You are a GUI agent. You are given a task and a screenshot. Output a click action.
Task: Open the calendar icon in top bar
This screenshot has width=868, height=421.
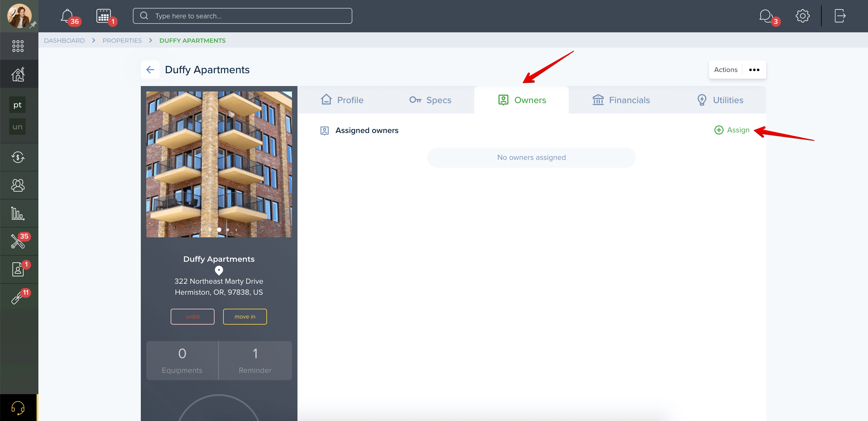click(x=103, y=16)
